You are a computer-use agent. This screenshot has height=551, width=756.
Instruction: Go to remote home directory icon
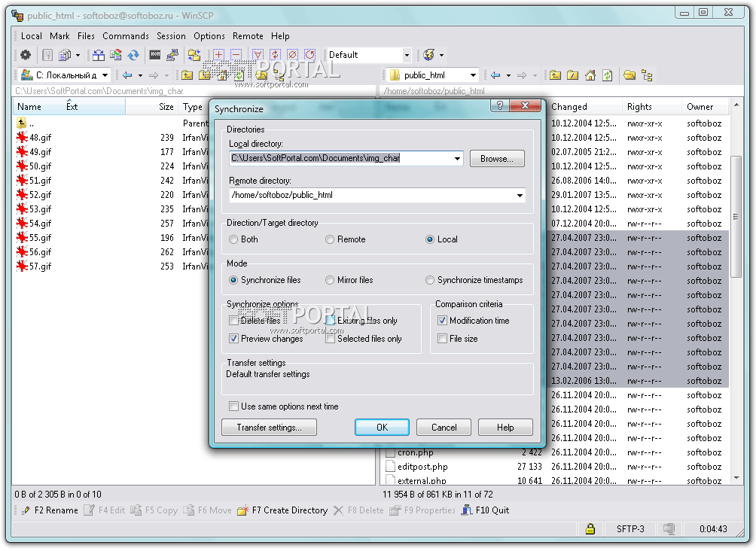pyautogui.click(x=590, y=75)
